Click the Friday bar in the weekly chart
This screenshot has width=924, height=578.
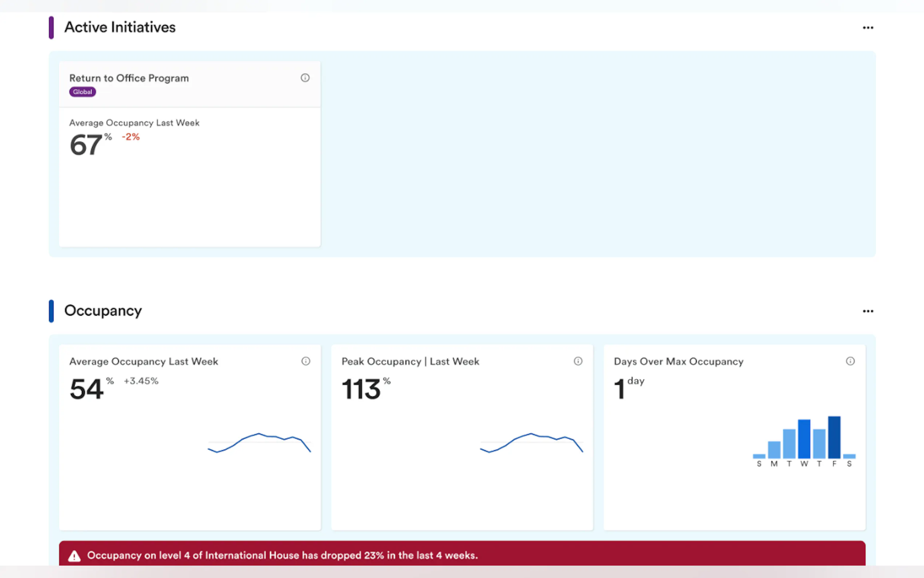[x=834, y=438]
